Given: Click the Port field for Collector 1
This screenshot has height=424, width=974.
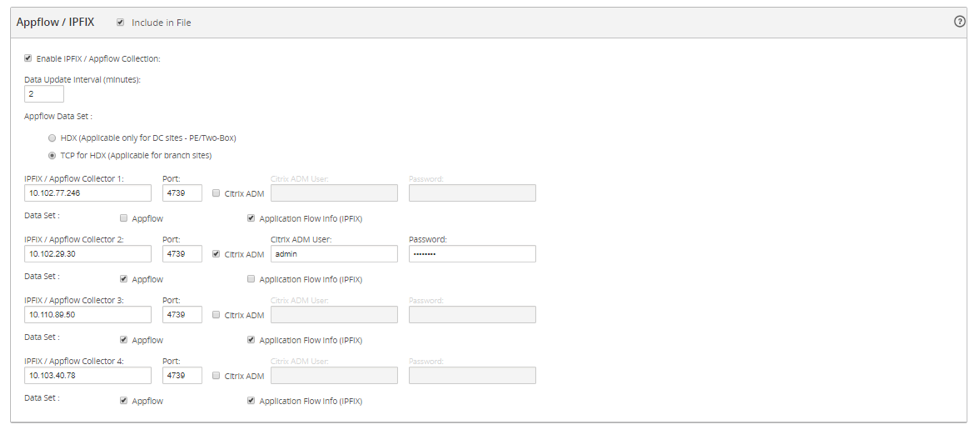Looking at the screenshot, I should (x=182, y=193).
